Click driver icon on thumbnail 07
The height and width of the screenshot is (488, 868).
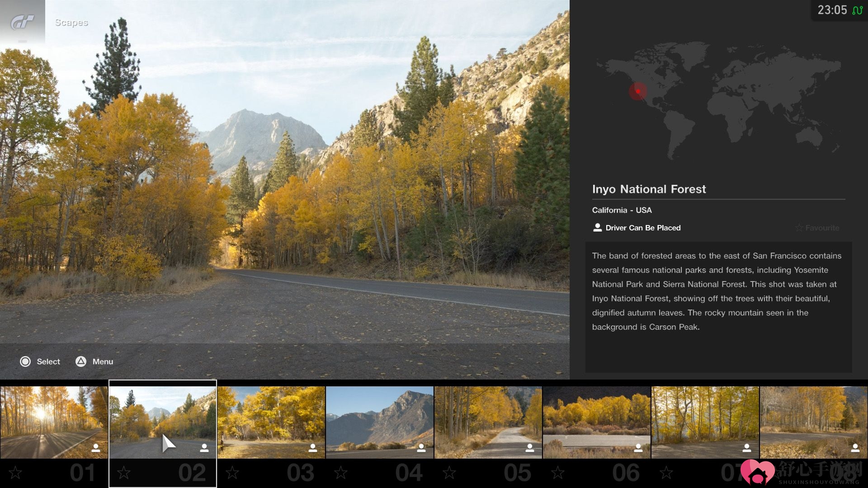[747, 448]
